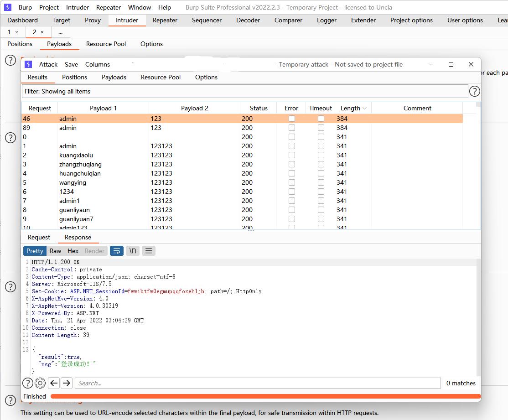The height and width of the screenshot is (420, 508).
Task: Minimize the Temporary attack window
Action: click(x=431, y=64)
